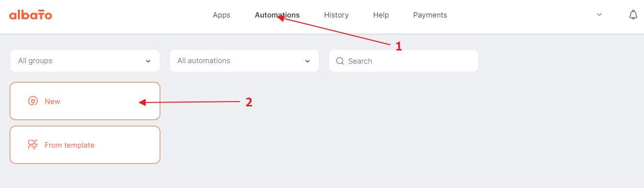The width and height of the screenshot is (644, 188).
Task: Go to the Payments page
Action: [x=430, y=15]
